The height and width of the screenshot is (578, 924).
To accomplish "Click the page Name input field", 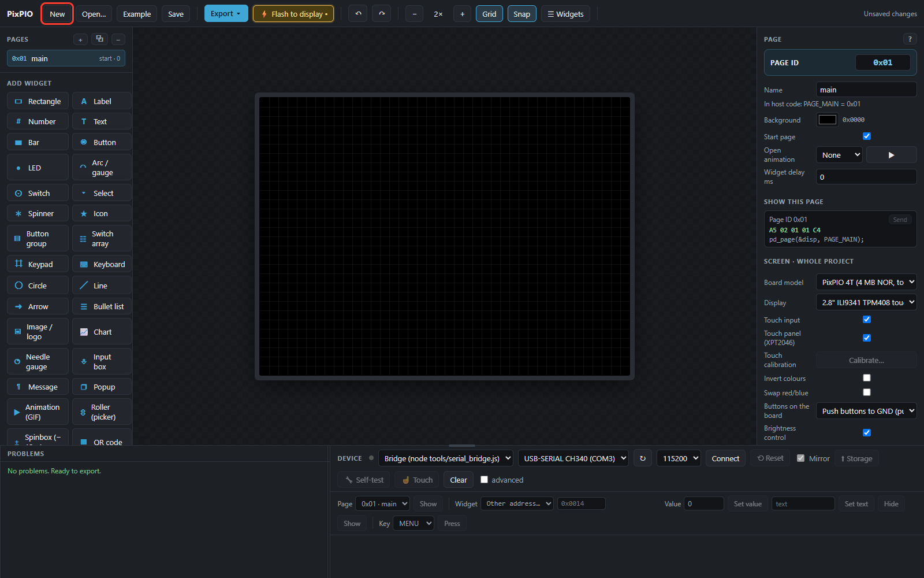I will [x=866, y=90].
